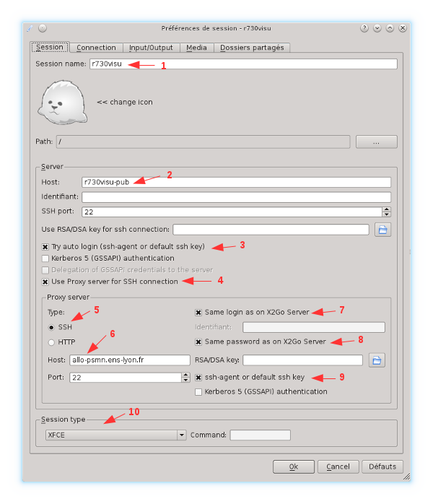Uncheck Same password as on X2Go Server
The width and height of the screenshot is (433, 504).
coord(198,342)
